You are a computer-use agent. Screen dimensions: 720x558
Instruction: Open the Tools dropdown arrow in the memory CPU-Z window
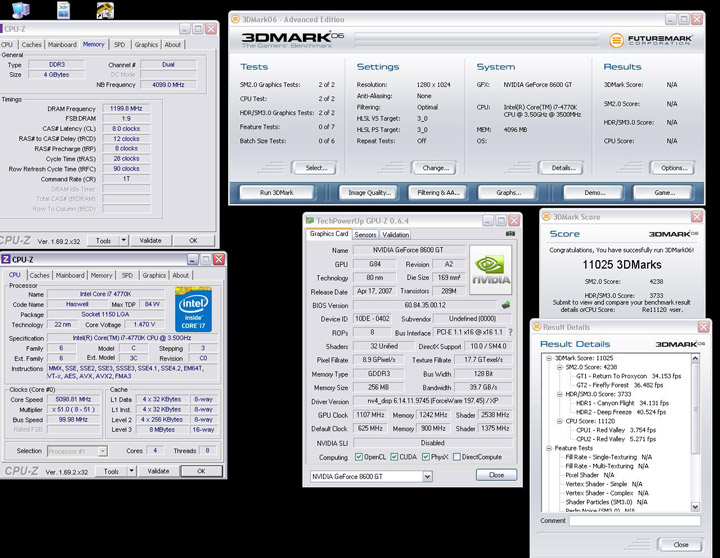coord(124,240)
